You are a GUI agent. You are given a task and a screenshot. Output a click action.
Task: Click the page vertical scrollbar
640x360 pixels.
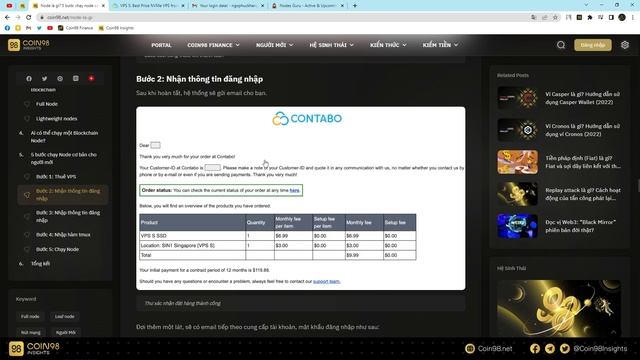coord(638,185)
